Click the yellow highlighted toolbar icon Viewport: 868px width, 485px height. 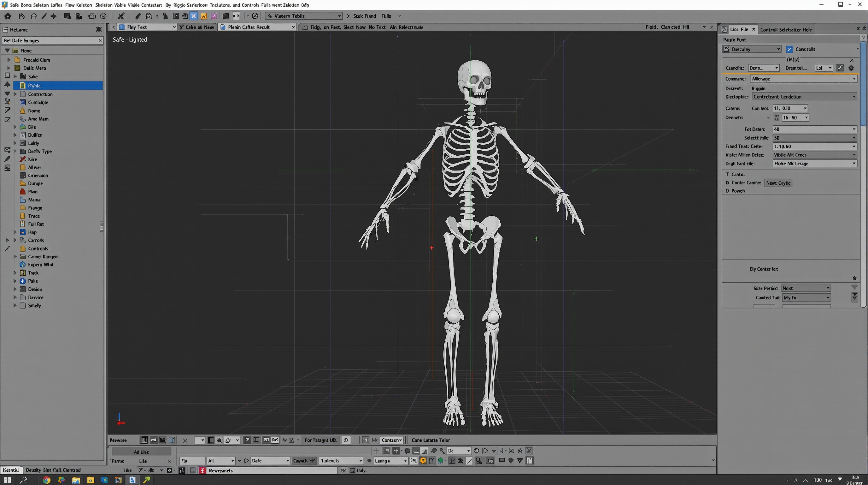[204, 16]
